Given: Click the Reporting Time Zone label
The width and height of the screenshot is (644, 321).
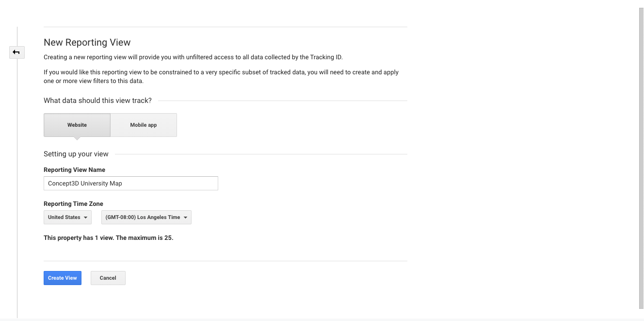Looking at the screenshot, I should click(x=73, y=204).
